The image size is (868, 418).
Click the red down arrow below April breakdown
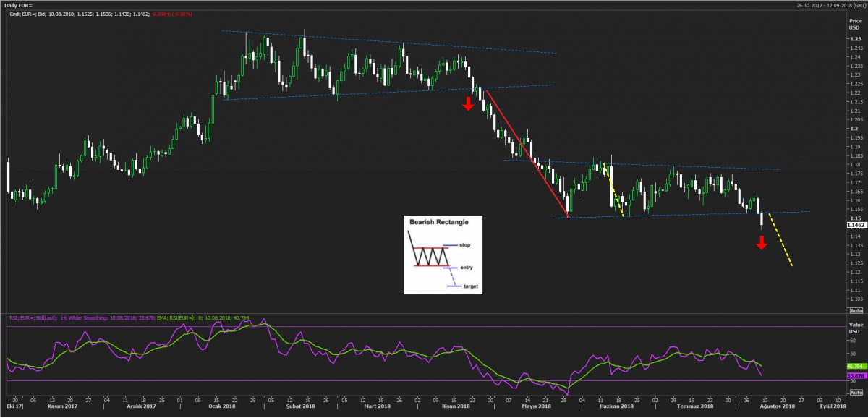pos(468,103)
